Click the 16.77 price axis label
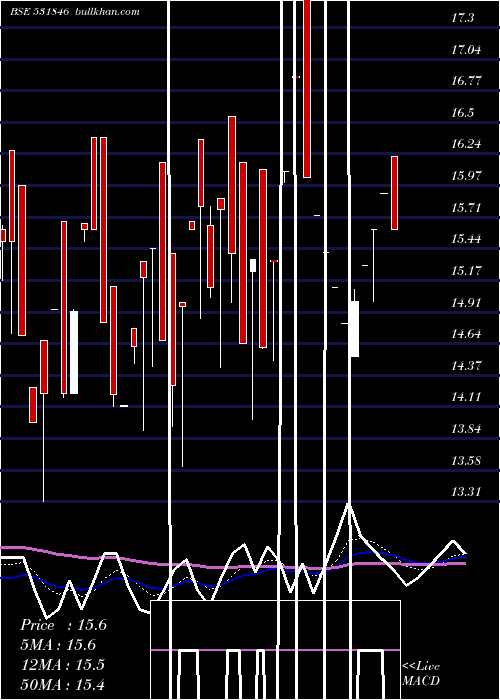The height and width of the screenshot is (700, 500). (466, 81)
